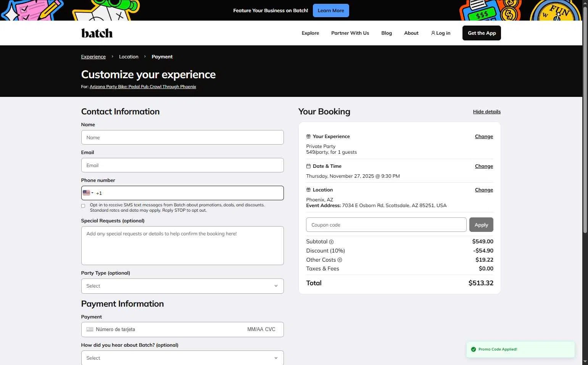Click Hide details link
Screen dimensions: 588x365
(487, 112)
